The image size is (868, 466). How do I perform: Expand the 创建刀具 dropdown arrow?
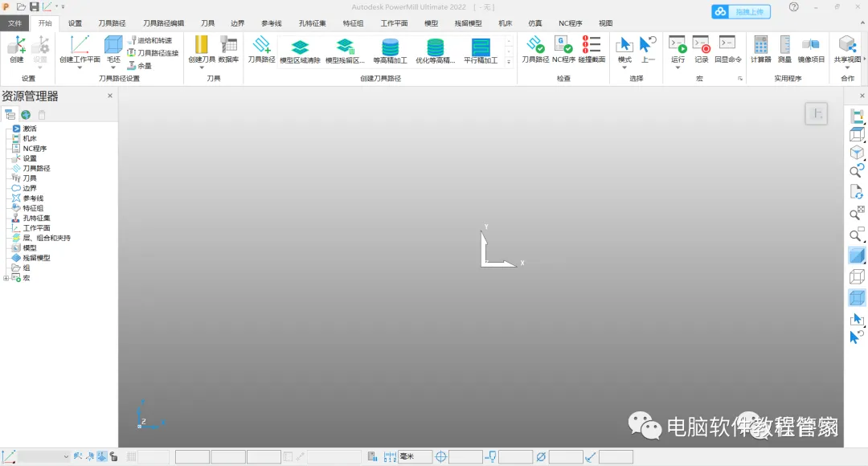click(x=202, y=67)
